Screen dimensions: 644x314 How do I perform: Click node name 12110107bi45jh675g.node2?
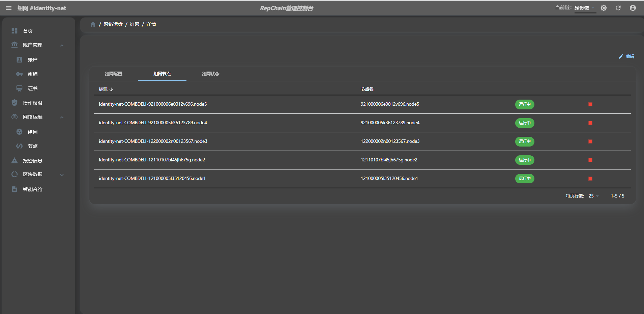point(389,160)
